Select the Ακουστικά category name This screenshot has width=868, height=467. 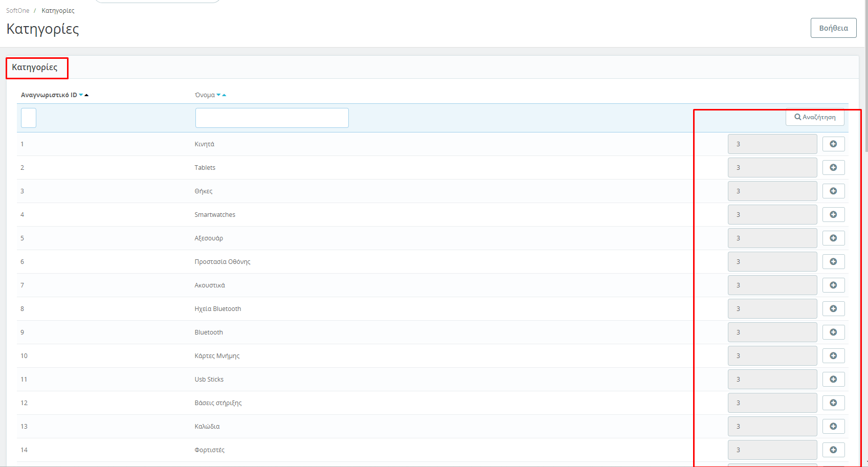coord(210,285)
